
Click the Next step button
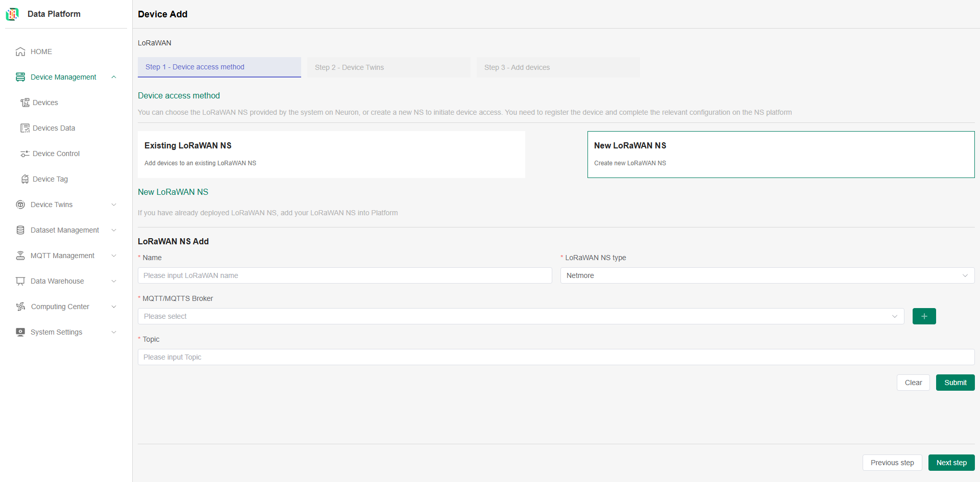click(951, 463)
